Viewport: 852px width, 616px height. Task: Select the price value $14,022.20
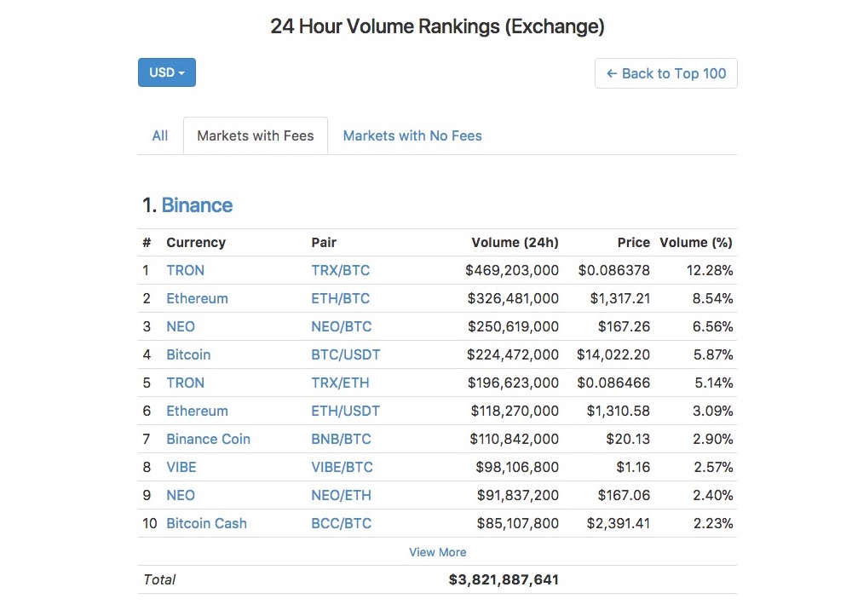613,354
